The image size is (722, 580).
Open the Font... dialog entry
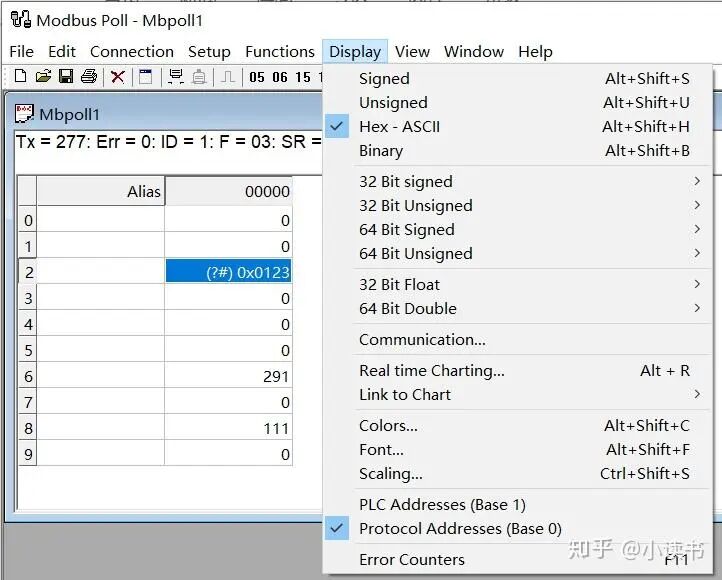[518, 450]
